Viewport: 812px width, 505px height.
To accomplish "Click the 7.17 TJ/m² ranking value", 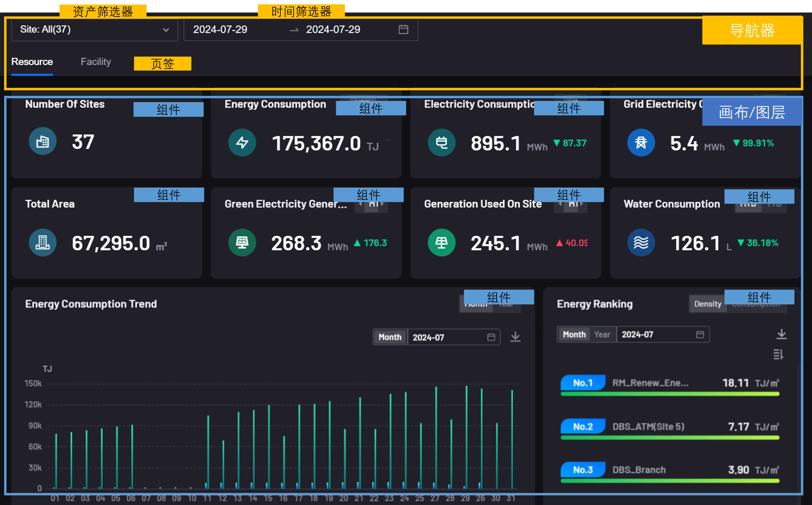I will pos(754,426).
